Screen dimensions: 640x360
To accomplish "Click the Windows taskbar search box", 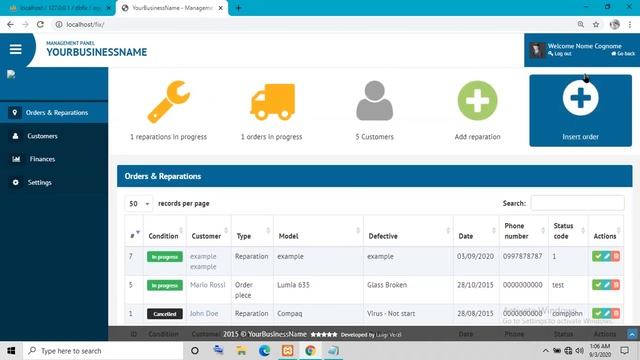I will [103, 351].
